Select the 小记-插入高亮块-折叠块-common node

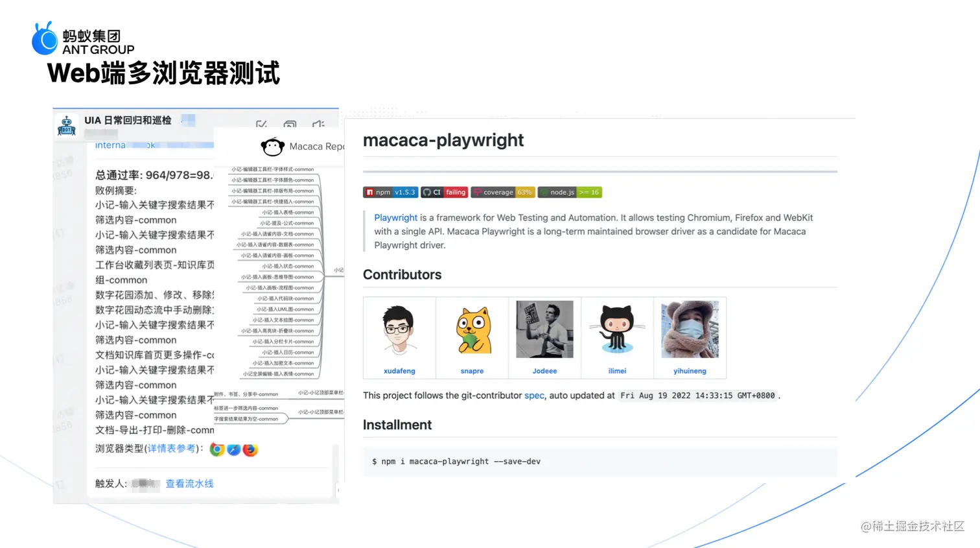pos(277,331)
